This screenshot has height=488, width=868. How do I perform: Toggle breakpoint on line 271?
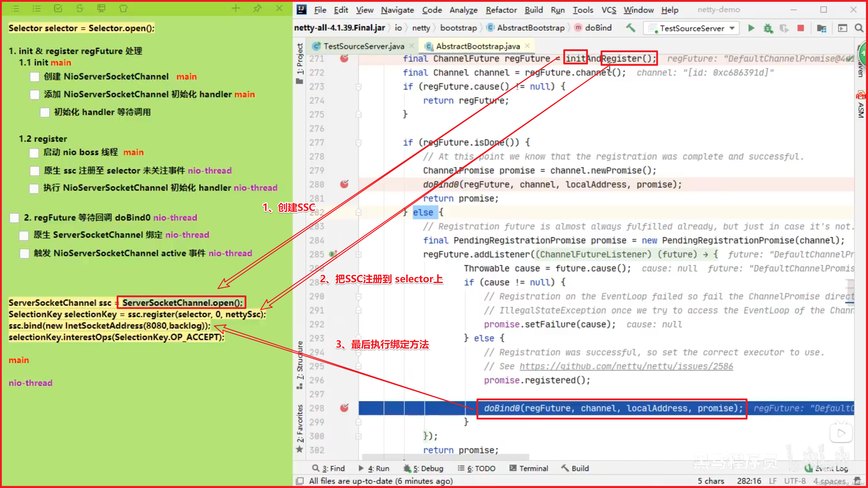tap(344, 58)
